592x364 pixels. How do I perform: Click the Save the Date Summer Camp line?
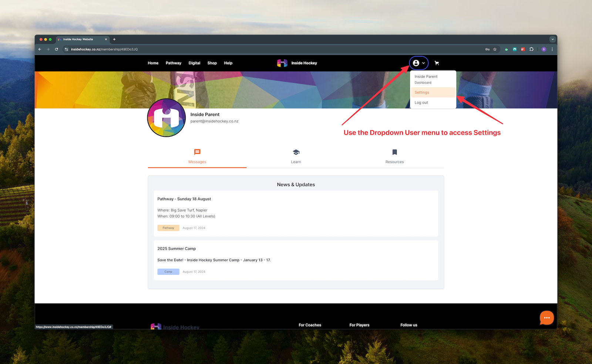[x=214, y=260]
